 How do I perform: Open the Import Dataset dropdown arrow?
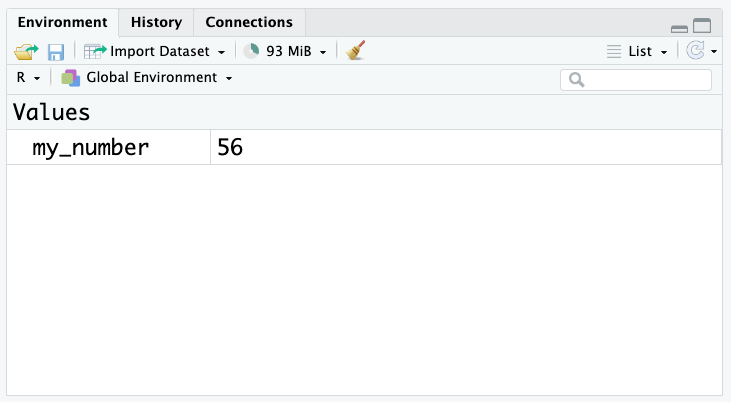tap(221, 52)
